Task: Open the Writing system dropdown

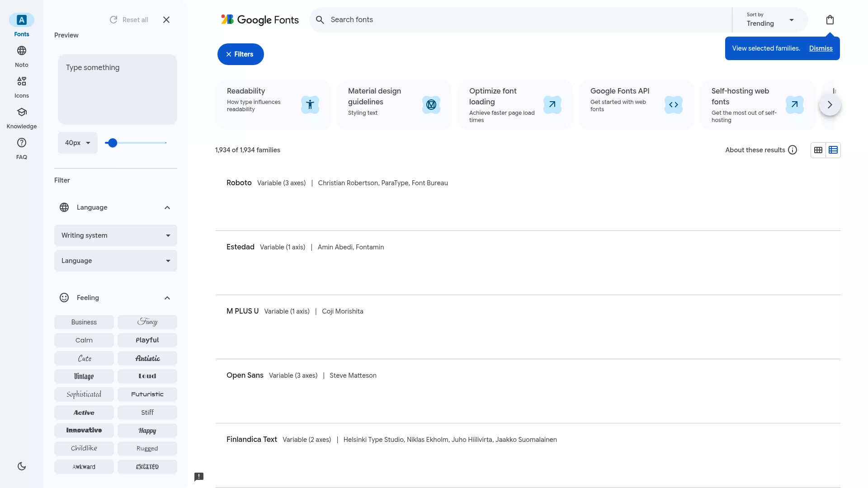Action: pyautogui.click(x=116, y=235)
